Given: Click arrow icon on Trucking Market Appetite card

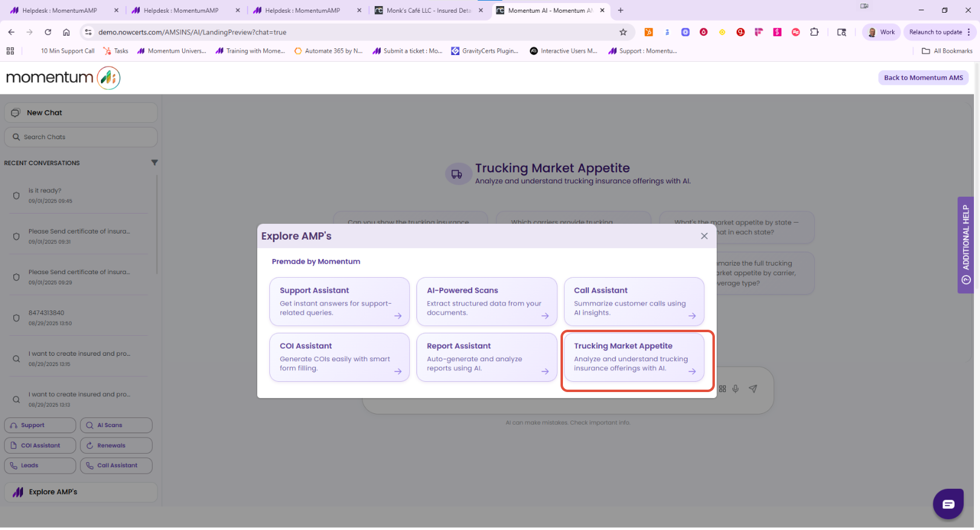Looking at the screenshot, I should pos(692,371).
